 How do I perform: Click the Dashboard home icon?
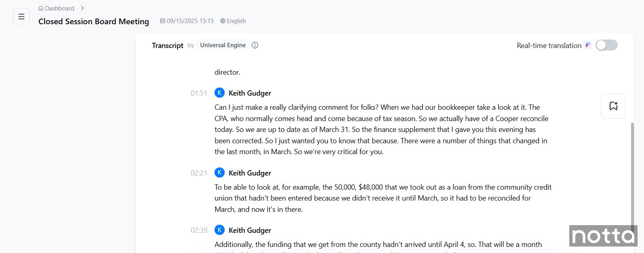pos(41,8)
